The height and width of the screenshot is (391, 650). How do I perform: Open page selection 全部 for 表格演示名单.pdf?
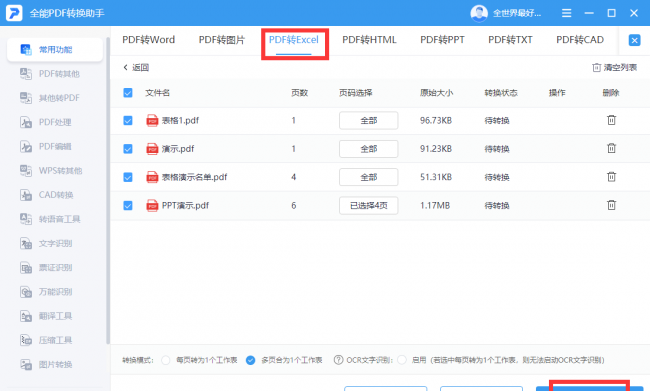(369, 177)
